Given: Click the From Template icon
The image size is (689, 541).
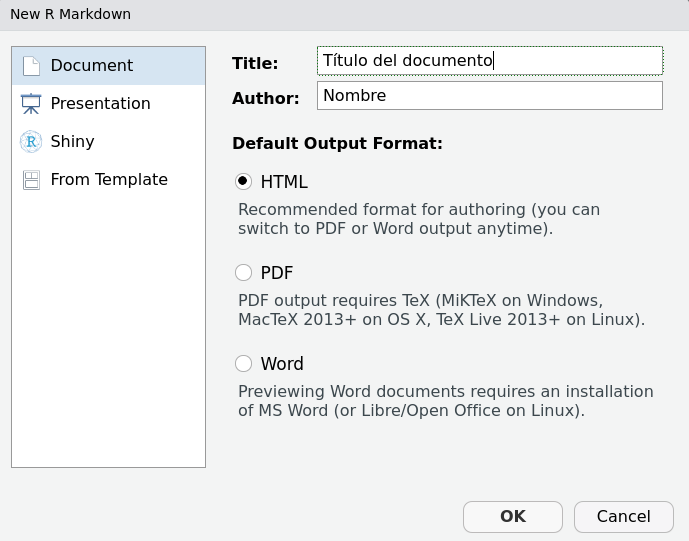Looking at the screenshot, I should coord(31,180).
